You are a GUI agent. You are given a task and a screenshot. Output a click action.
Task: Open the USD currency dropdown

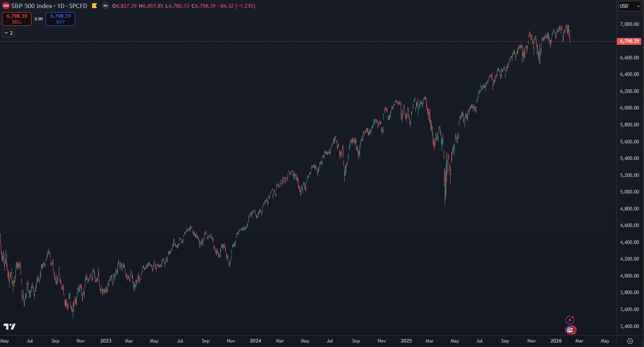pyautogui.click(x=630, y=6)
